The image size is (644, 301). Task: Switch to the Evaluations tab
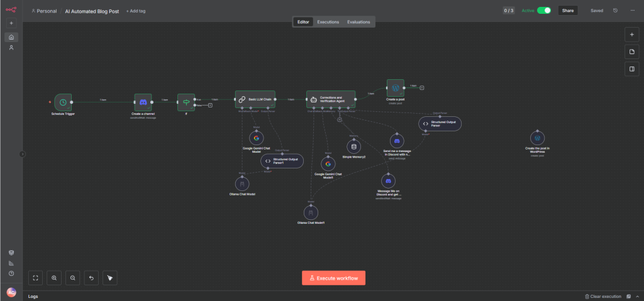(x=358, y=22)
